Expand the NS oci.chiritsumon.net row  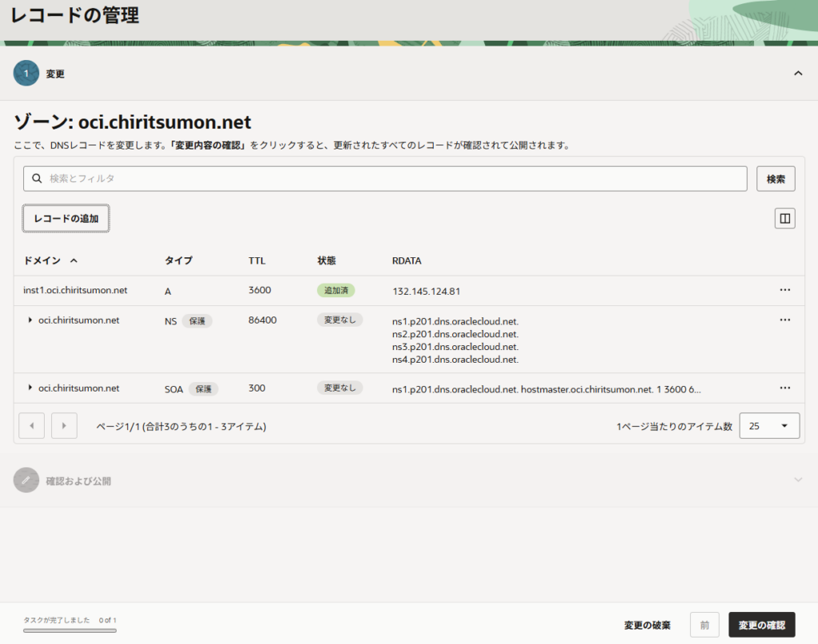pyautogui.click(x=30, y=320)
